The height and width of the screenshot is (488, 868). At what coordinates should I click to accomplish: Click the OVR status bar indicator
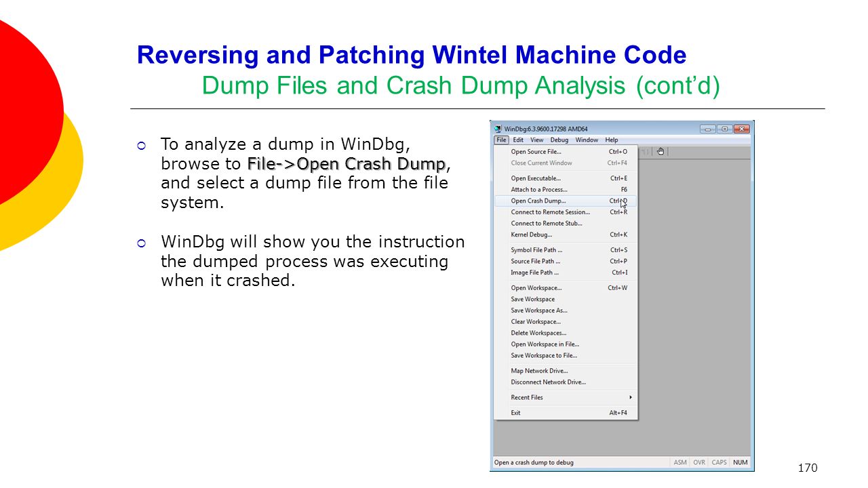(699, 462)
